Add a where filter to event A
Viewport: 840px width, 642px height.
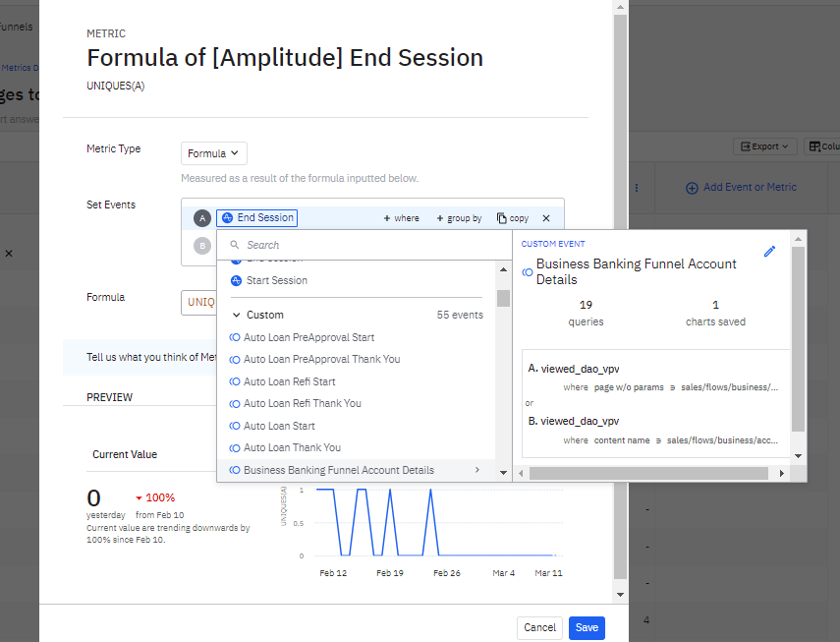[401, 218]
